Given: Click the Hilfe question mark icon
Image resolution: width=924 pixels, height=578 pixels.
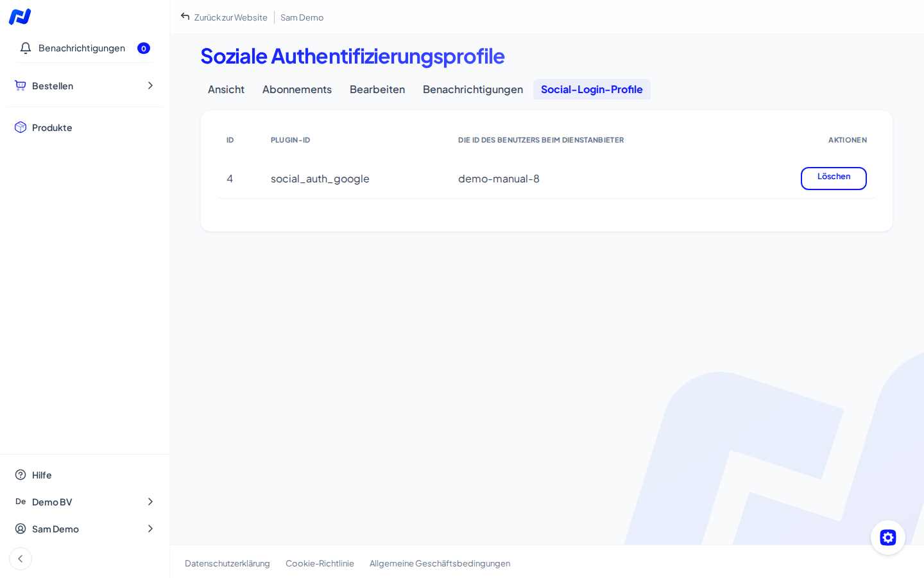Looking at the screenshot, I should pyautogui.click(x=21, y=475).
